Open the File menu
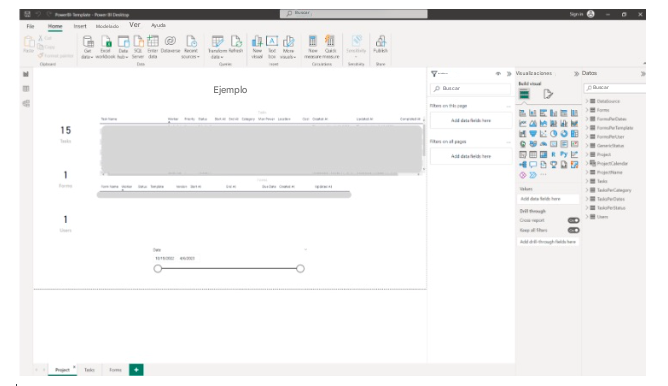Screen dimensions: 668x386 click(x=30, y=26)
